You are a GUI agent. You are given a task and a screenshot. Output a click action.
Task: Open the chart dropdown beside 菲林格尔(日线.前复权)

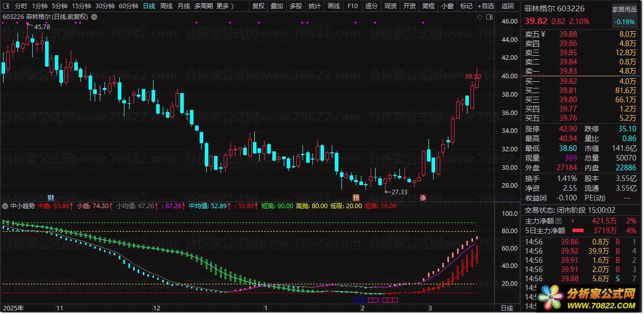pos(93,17)
